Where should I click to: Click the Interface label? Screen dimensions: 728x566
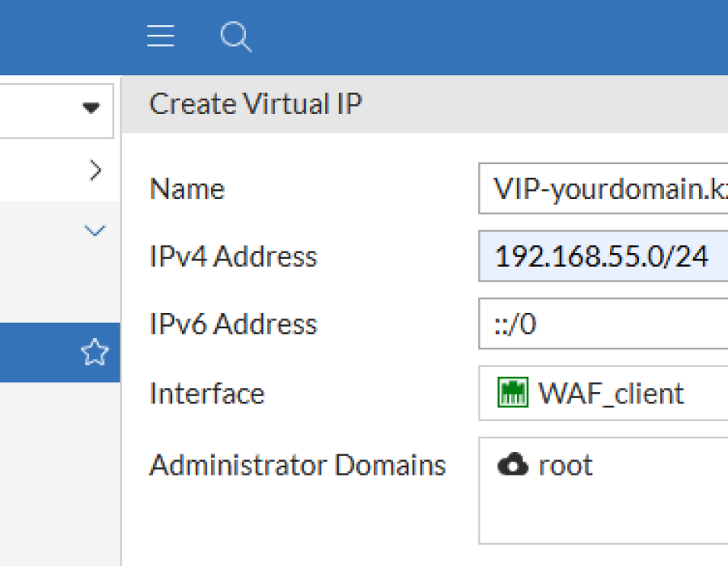pyautogui.click(x=207, y=394)
